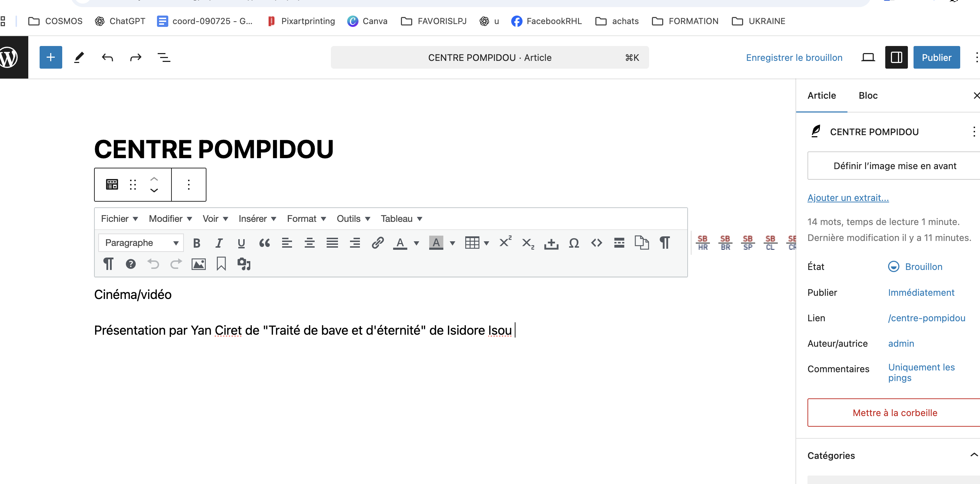
Task: Enable center text alignment
Action: [310, 243]
